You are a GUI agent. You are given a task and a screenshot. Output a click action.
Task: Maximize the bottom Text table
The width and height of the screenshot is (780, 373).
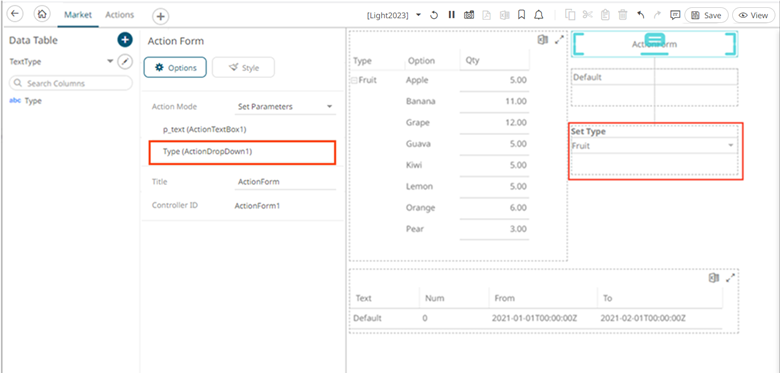[730, 278]
